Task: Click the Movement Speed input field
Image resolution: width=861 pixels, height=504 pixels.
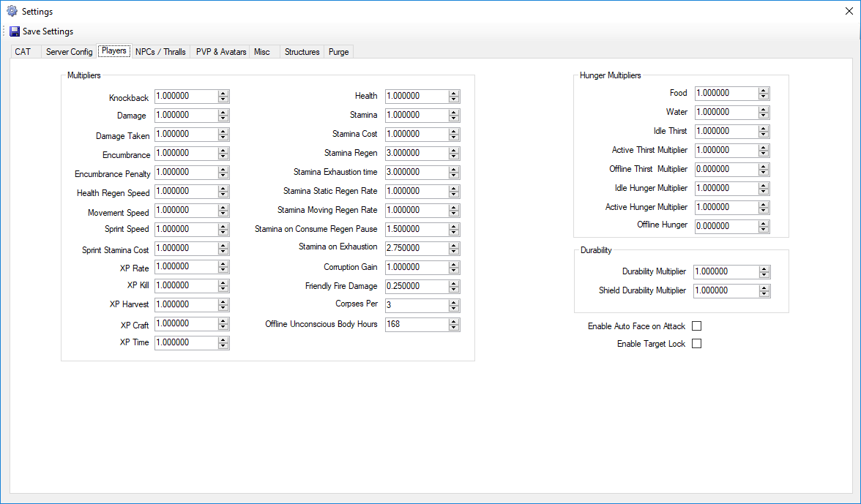Action: point(185,210)
